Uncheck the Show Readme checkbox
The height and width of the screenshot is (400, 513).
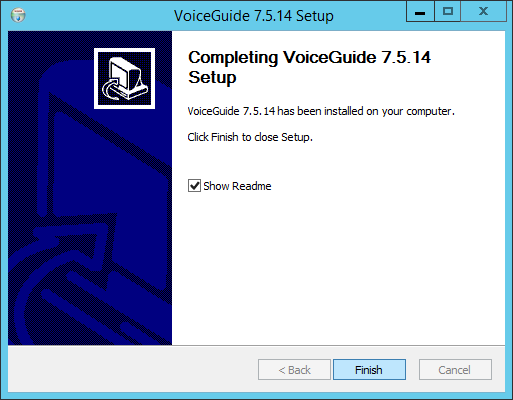tap(194, 186)
